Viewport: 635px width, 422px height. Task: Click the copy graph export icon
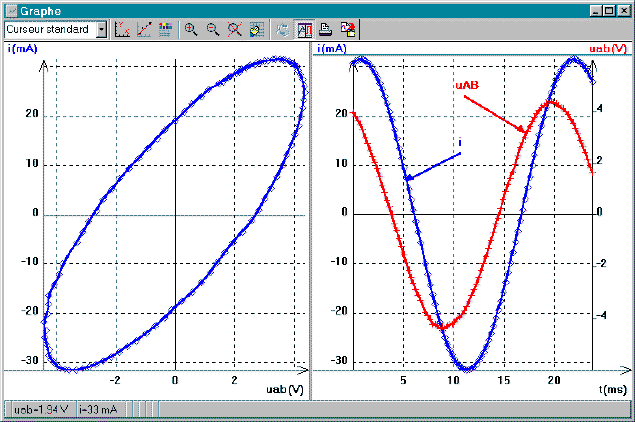[347, 30]
